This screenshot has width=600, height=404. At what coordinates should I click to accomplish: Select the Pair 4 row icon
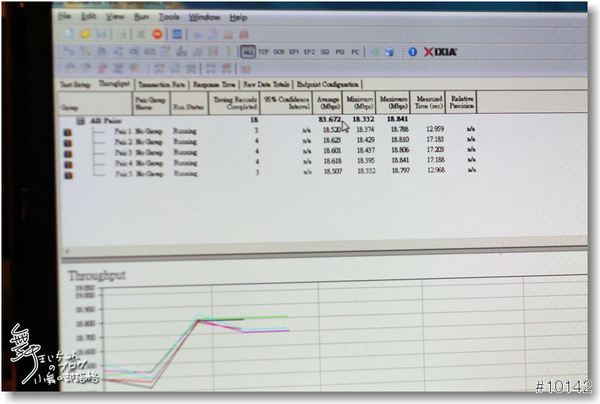(x=68, y=165)
